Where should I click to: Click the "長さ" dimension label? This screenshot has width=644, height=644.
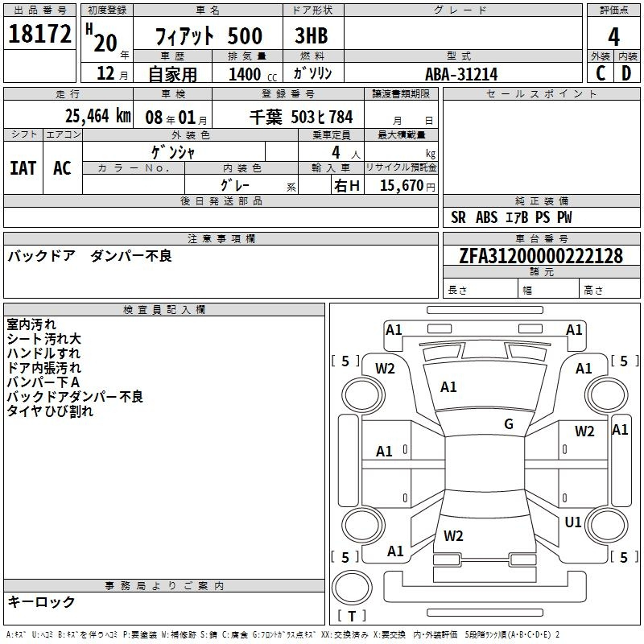pyautogui.click(x=457, y=291)
